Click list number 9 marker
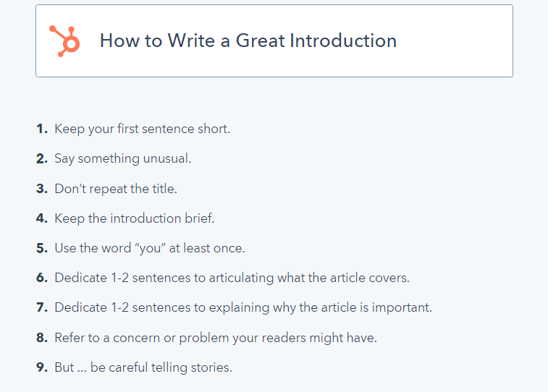Image resolution: width=548 pixels, height=392 pixels. pos(41,367)
